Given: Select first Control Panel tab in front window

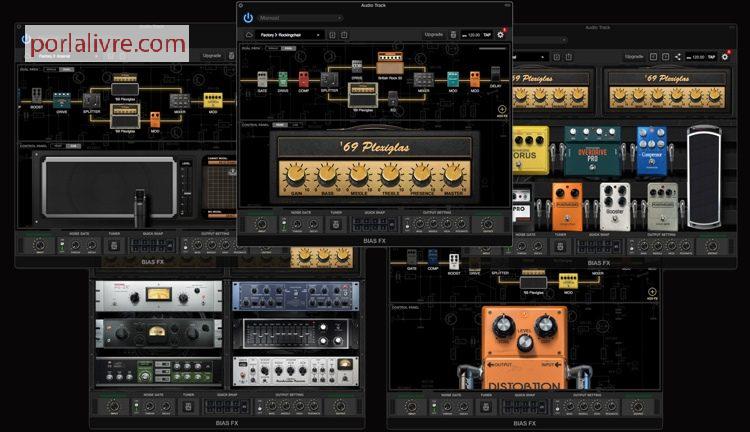Looking at the screenshot, I should [x=280, y=125].
